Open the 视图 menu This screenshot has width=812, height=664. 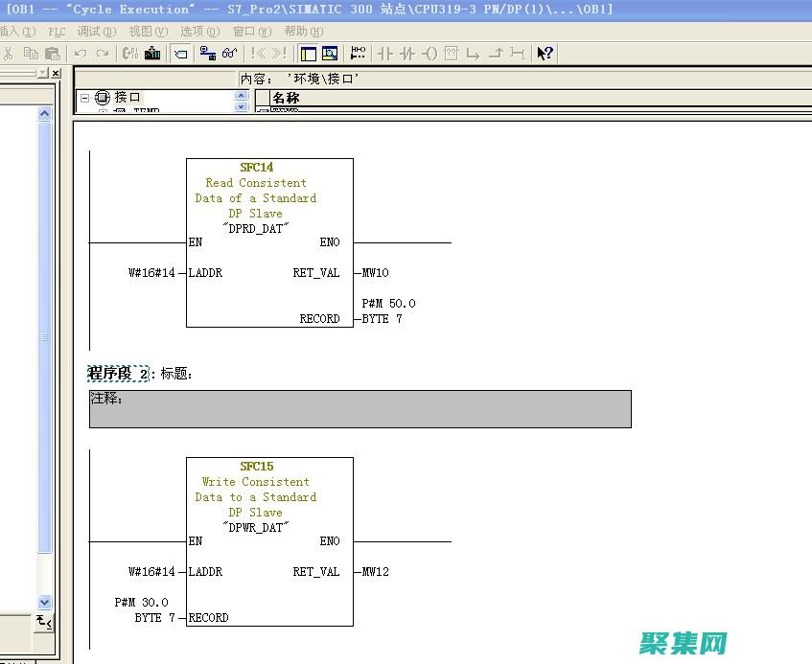click(147, 32)
